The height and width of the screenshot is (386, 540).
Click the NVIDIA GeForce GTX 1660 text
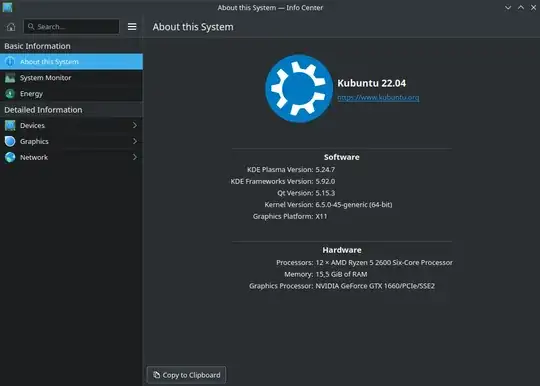pos(375,286)
